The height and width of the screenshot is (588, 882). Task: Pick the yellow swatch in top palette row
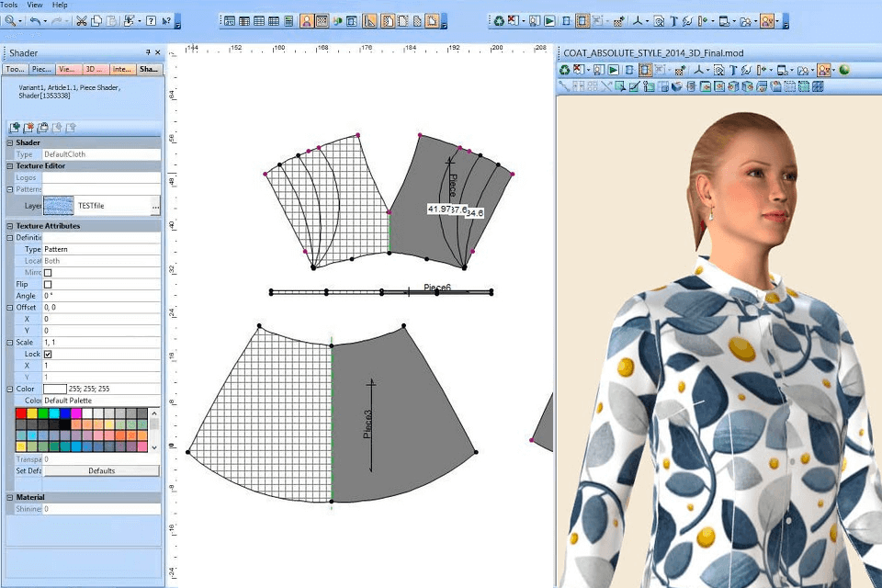(x=32, y=414)
